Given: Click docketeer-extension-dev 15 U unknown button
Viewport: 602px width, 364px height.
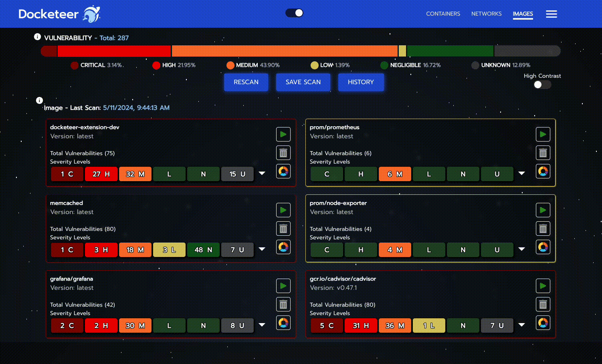Looking at the screenshot, I should (237, 174).
